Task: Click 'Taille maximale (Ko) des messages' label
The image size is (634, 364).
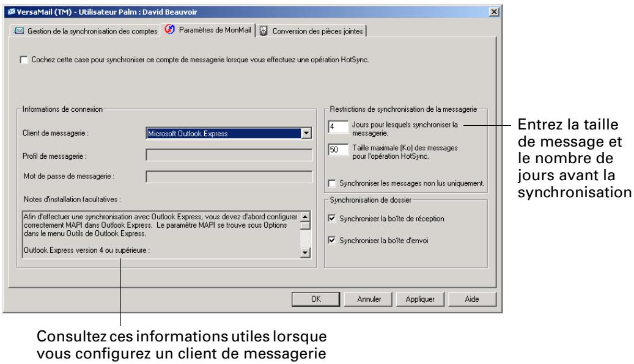Action: click(405, 152)
